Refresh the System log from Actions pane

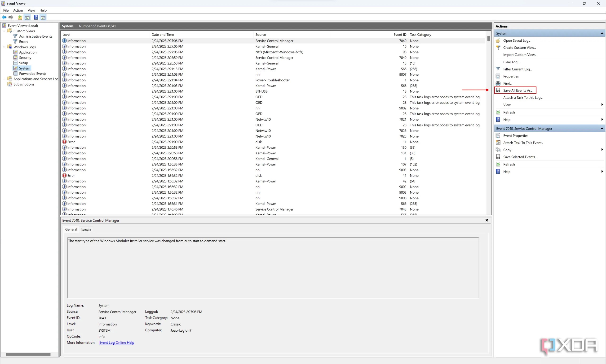point(509,112)
